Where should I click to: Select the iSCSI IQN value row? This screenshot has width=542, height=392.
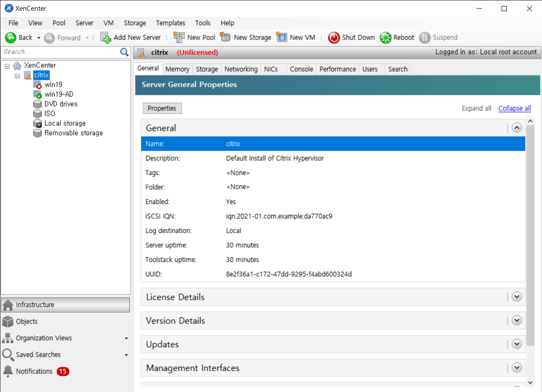[333, 216]
